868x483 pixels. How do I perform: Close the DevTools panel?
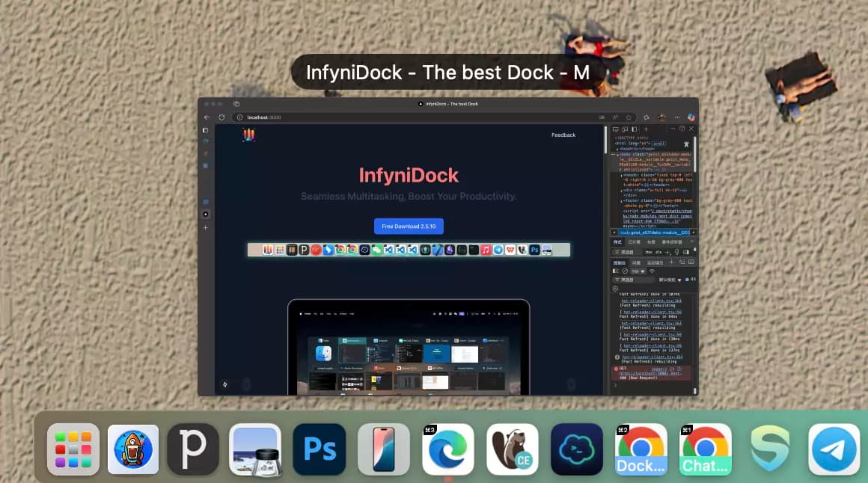point(691,129)
